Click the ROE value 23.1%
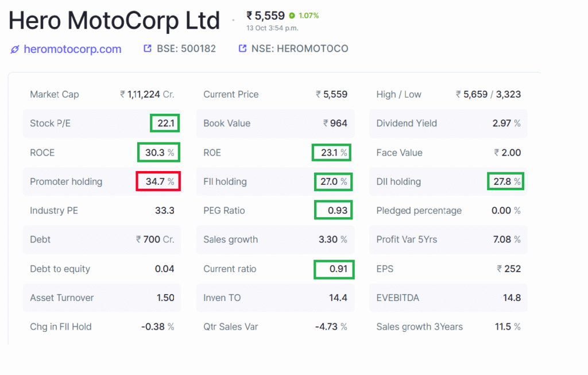Viewport: 588px width, 375px height. tap(331, 152)
